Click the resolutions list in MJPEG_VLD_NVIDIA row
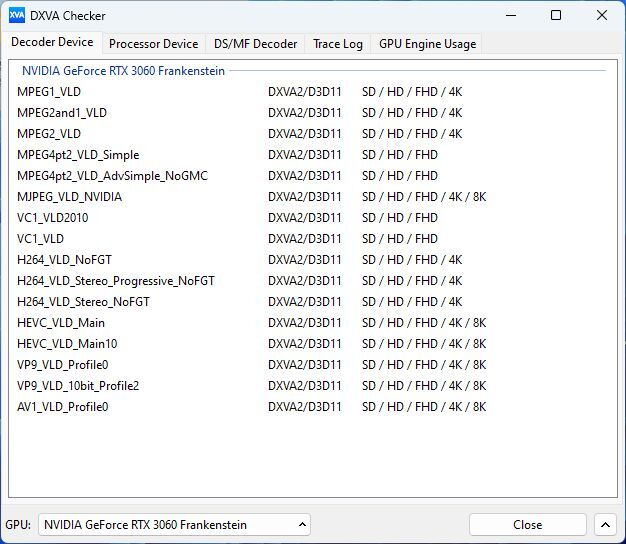This screenshot has height=544, width=626. click(x=424, y=197)
